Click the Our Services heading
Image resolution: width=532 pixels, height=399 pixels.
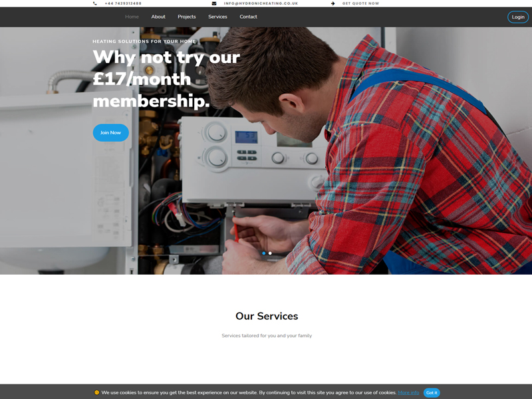pyautogui.click(x=267, y=316)
